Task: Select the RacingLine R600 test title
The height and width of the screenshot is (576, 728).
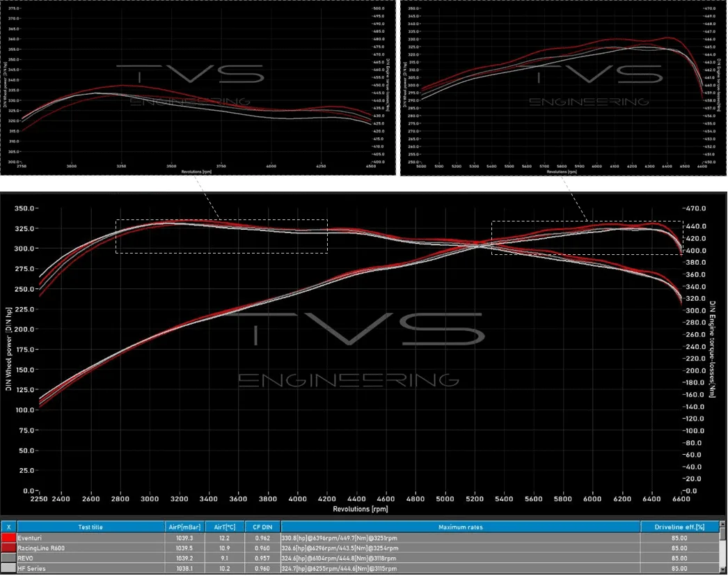Action: click(41, 548)
